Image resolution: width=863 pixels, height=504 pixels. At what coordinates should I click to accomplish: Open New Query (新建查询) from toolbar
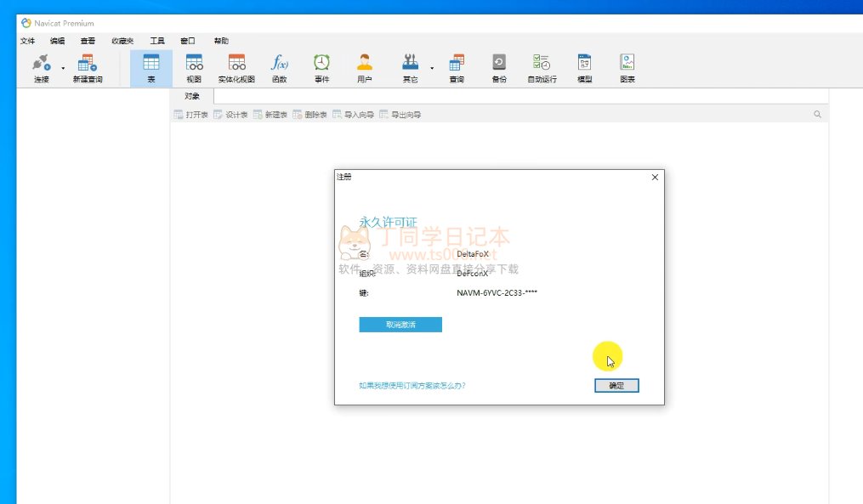(87, 67)
